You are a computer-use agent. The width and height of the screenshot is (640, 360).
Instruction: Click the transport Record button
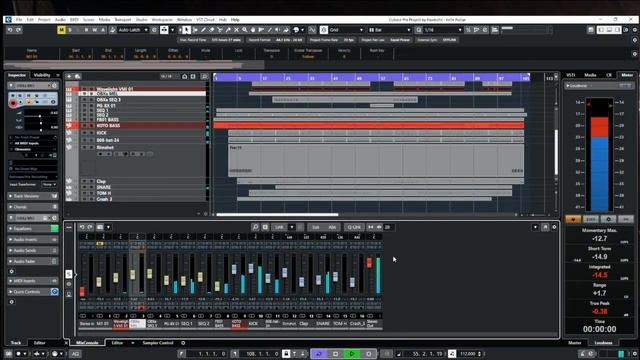point(368,354)
